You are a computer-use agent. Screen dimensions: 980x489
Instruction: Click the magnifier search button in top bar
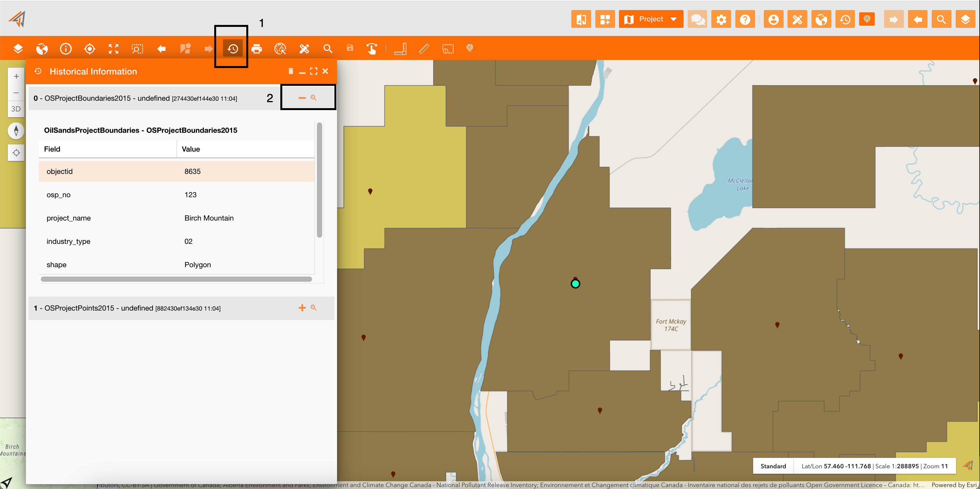tap(941, 19)
